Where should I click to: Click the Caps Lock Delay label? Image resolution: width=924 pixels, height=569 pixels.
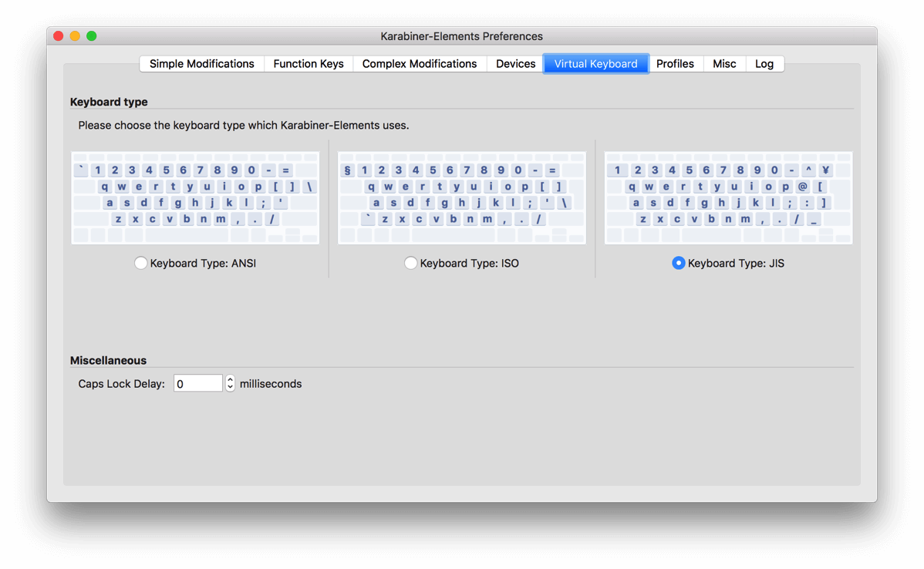(121, 384)
